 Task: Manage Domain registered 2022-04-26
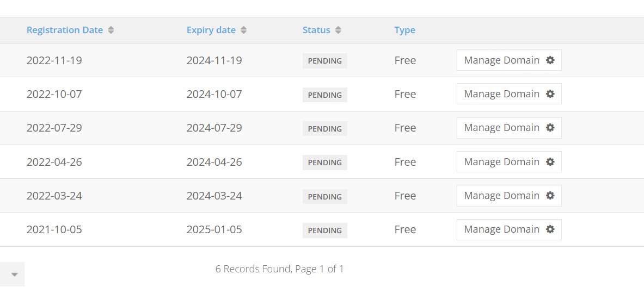click(x=509, y=161)
